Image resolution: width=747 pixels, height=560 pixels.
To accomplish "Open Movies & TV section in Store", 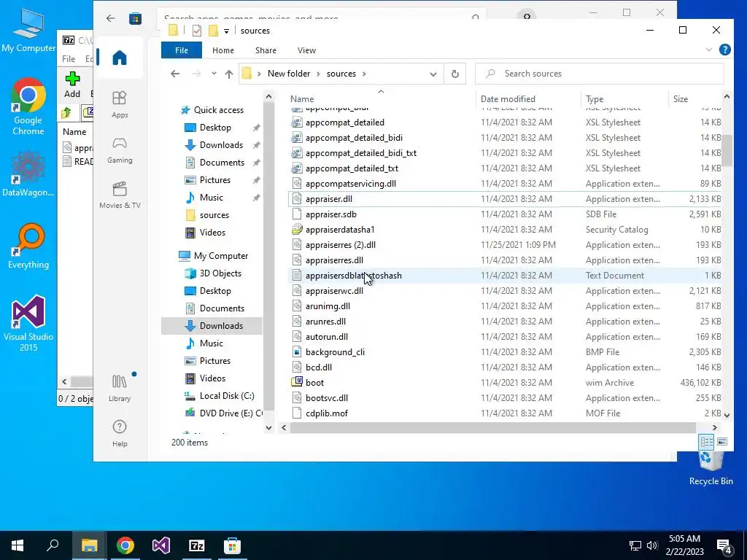I will tap(120, 195).
